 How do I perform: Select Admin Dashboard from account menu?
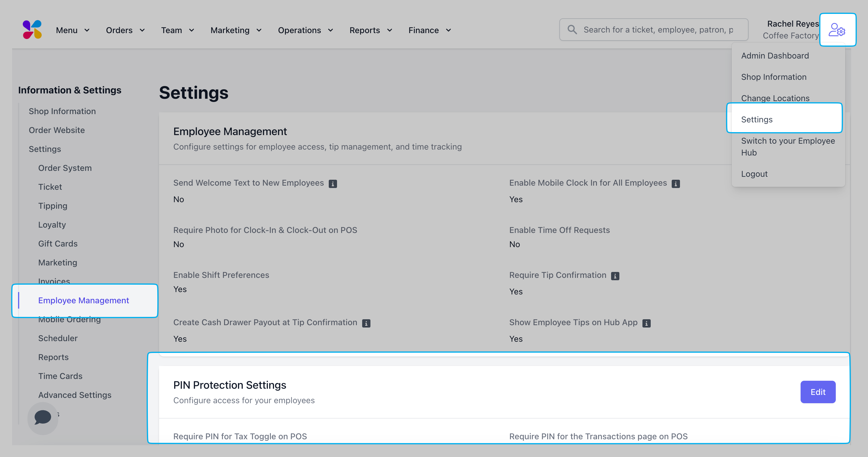pos(775,56)
